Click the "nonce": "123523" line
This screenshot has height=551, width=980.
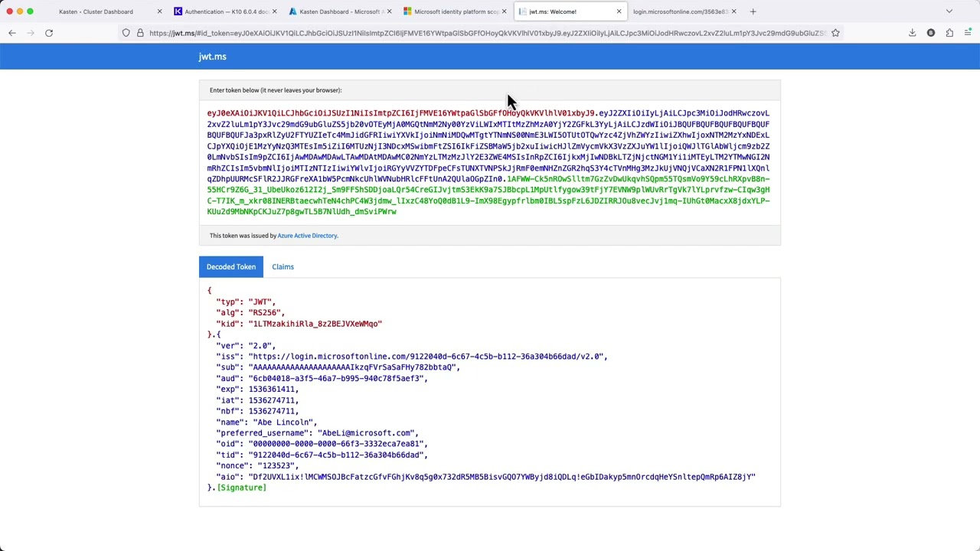click(x=257, y=466)
